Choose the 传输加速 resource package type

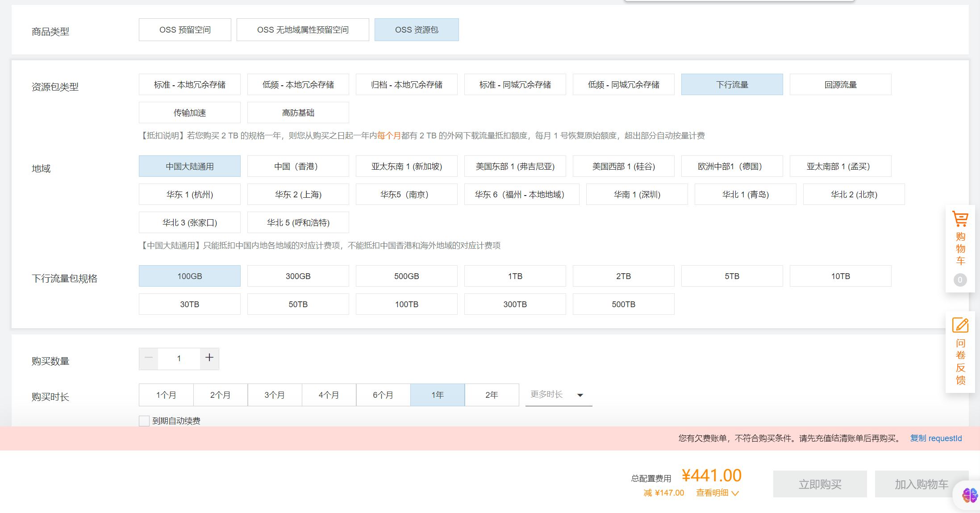pyautogui.click(x=189, y=113)
